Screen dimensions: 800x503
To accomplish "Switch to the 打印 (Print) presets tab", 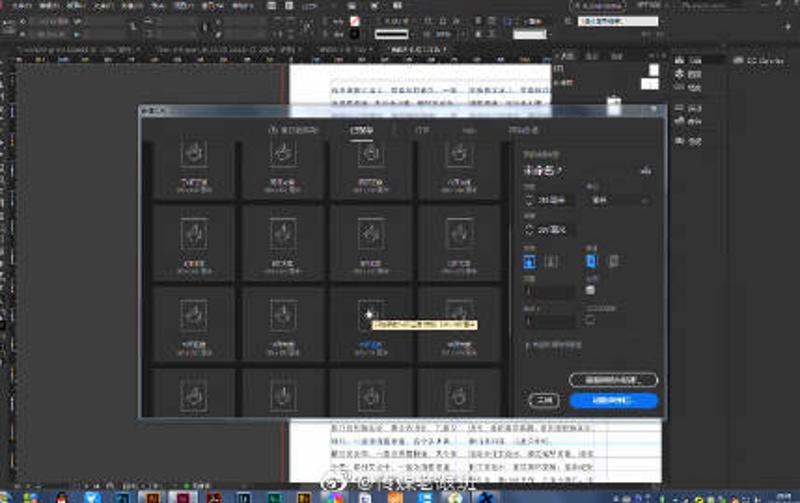I will click(x=421, y=130).
